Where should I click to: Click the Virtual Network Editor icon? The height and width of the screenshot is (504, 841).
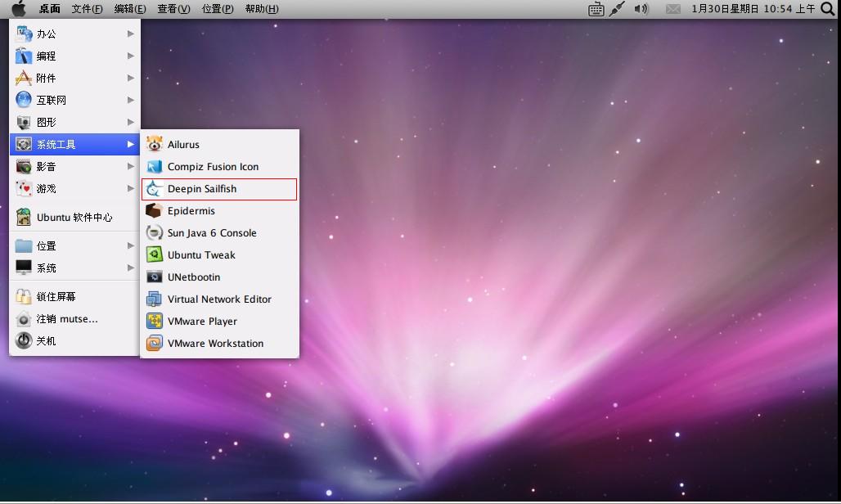(155, 299)
